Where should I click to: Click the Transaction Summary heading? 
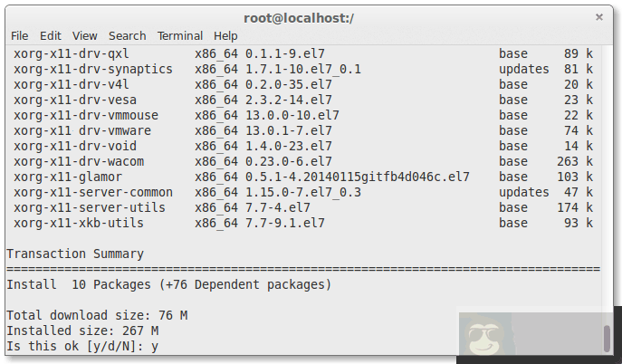point(74,254)
